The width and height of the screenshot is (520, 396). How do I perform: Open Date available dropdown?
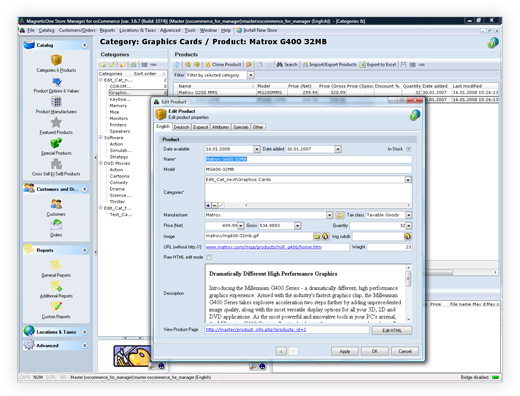[x=257, y=149]
